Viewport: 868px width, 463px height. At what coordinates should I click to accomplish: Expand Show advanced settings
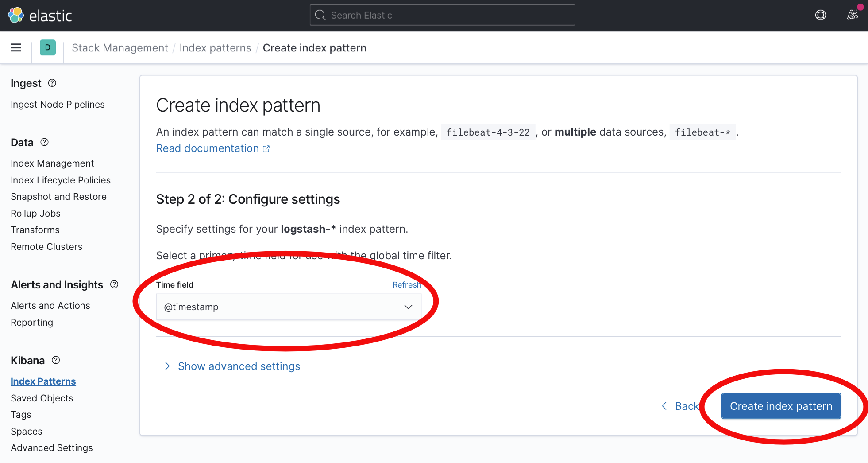coord(239,366)
